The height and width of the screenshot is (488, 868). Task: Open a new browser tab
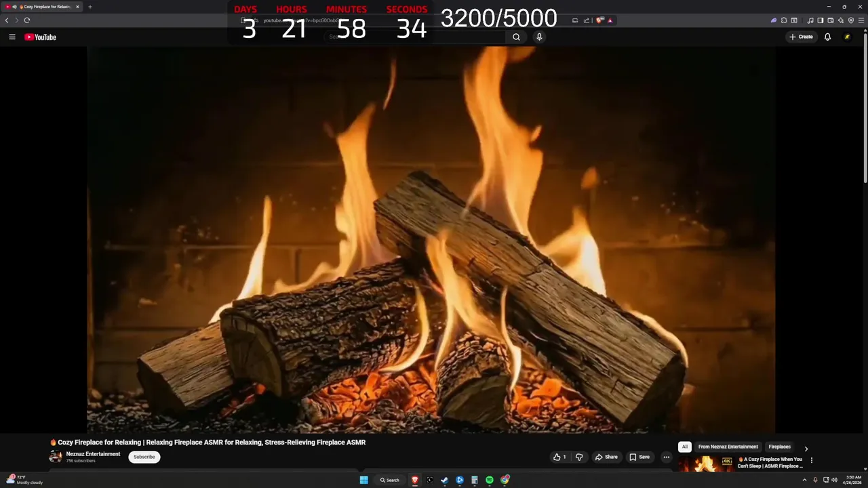pos(90,7)
